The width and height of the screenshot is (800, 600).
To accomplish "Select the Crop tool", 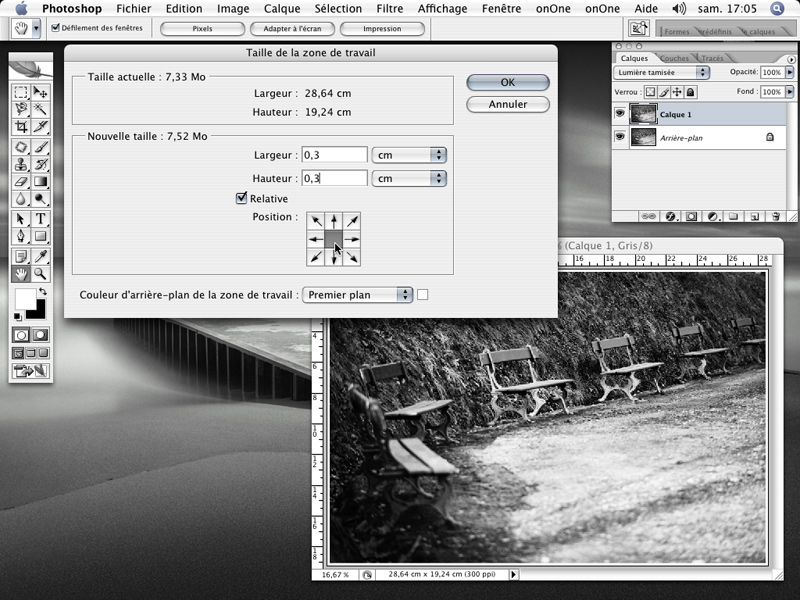I will pyautogui.click(x=21, y=126).
